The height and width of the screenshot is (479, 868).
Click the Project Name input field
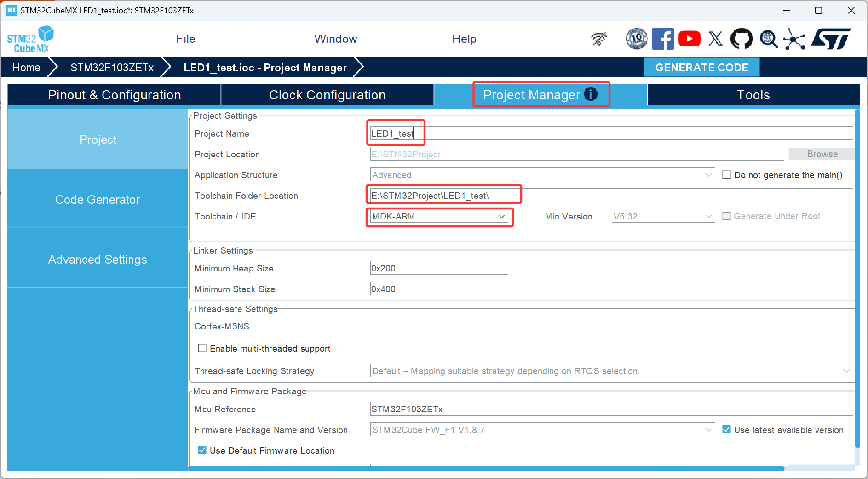click(x=611, y=133)
